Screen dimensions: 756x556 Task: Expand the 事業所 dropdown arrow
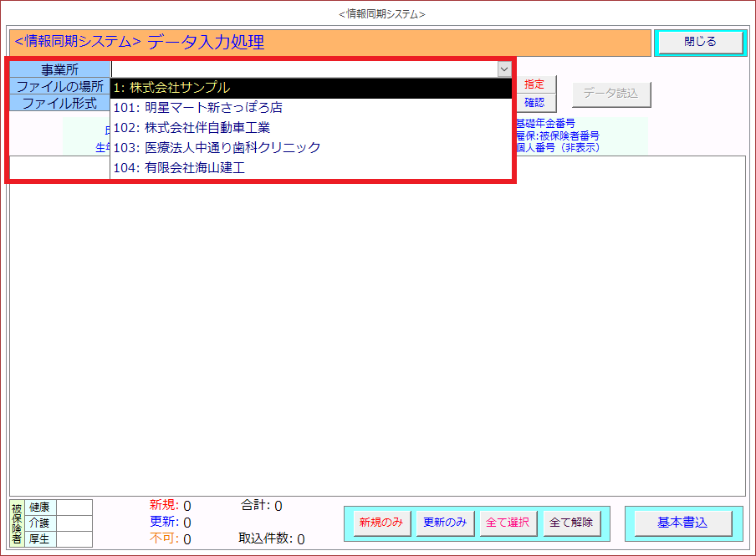click(x=503, y=69)
